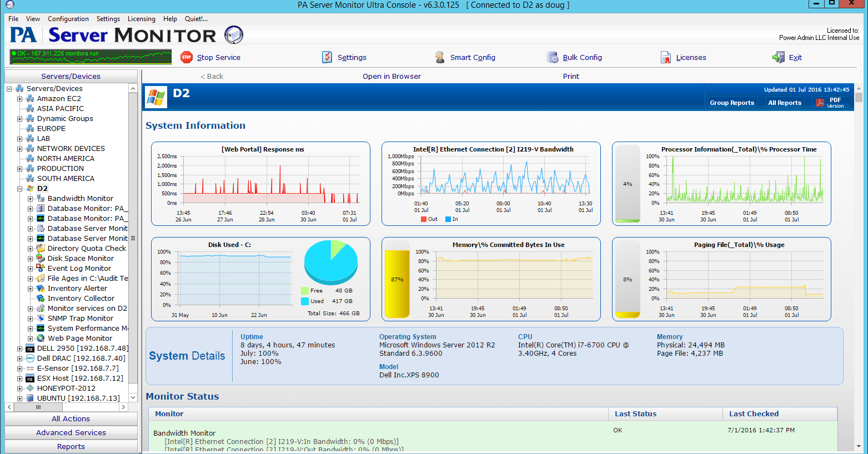This screenshot has height=454, width=868.
Task: Click the Licenses document icon
Action: point(666,57)
